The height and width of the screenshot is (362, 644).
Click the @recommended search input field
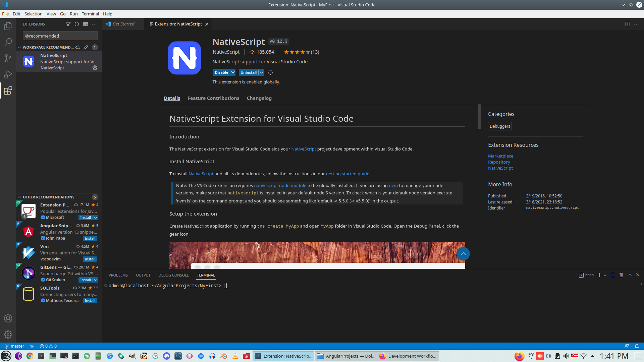(x=60, y=36)
